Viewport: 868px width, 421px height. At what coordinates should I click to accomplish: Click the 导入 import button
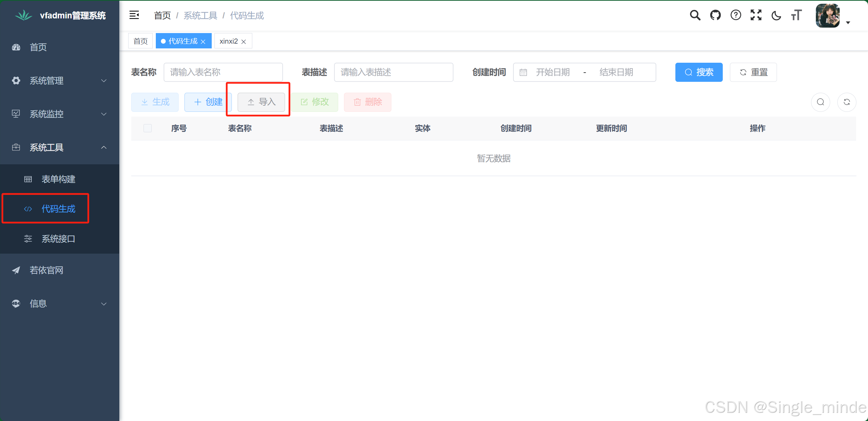click(x=261, y=102)
